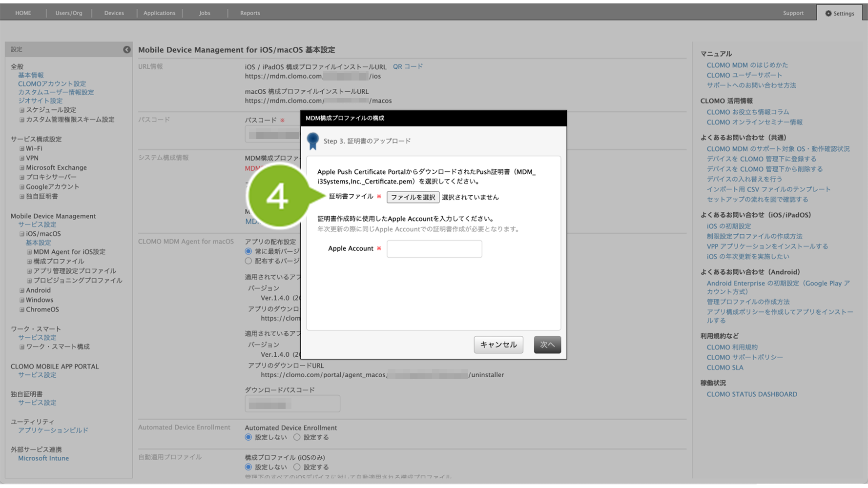This screenshot has width=868, height=488.
Task: Expand プロキシサーバー tree node
Action: pyautogui.click(x=21, y=177)
